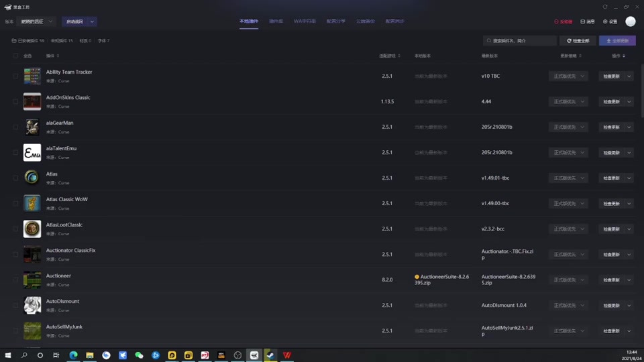This screenshot has width=644, height=362.
Task: Open update strategy dropdown for AddOnSkins Classic
Action: click(568, 101)
